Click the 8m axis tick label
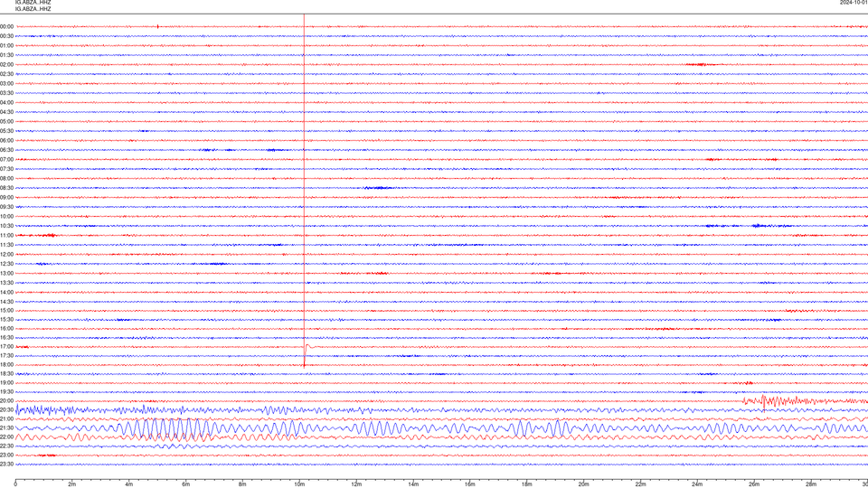This screenshot has height=488, width=868. click(242, 484)
